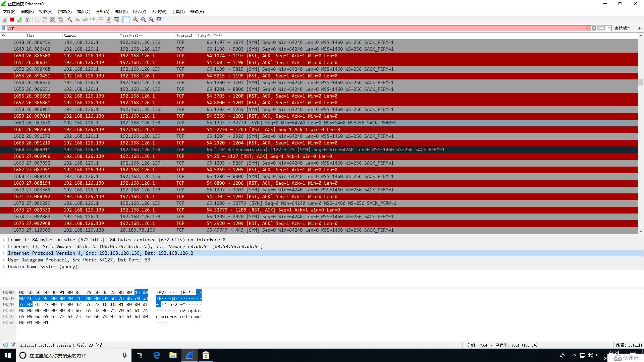Open File Explorer from the taskbar

173,355
